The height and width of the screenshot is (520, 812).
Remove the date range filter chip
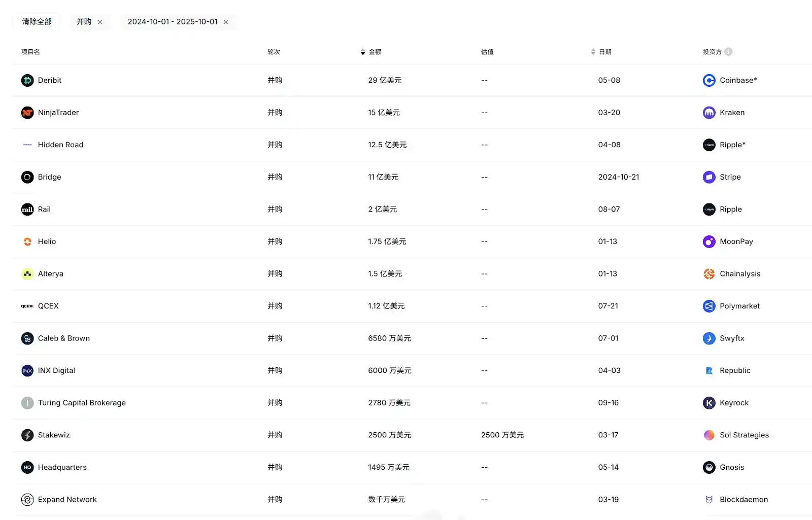(x=225, y=22)
